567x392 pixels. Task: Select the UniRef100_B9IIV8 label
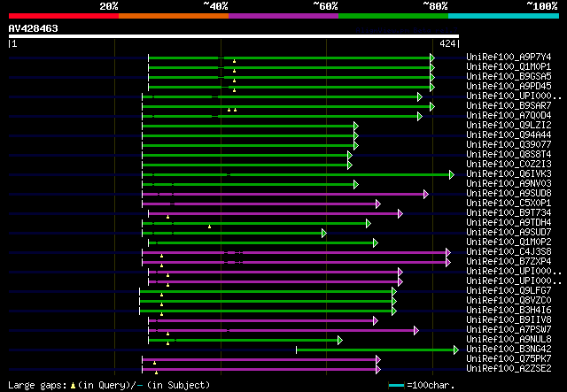(x=509, y=320)
